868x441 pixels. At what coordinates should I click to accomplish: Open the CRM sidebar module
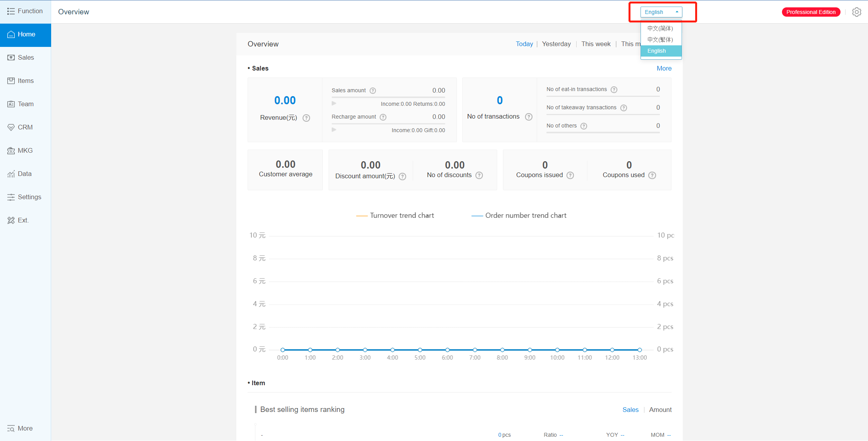25,127
